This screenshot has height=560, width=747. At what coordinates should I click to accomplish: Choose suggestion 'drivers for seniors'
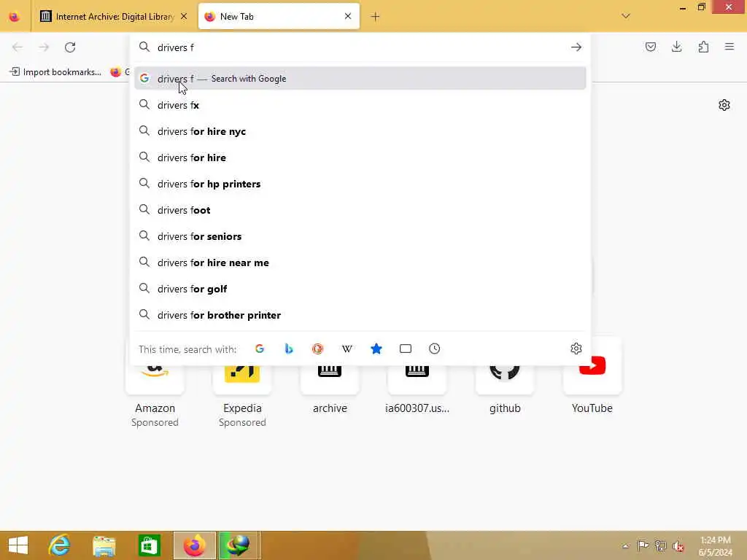[360, 236]
